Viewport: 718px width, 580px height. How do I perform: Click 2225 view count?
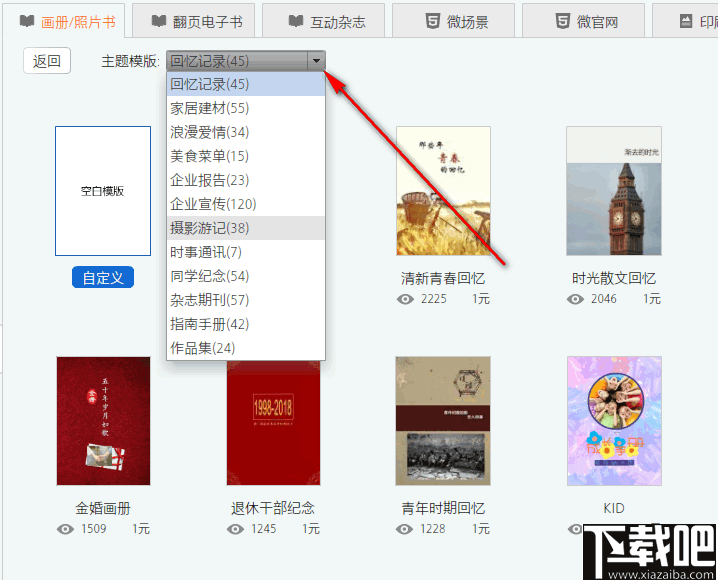(434, 299)
